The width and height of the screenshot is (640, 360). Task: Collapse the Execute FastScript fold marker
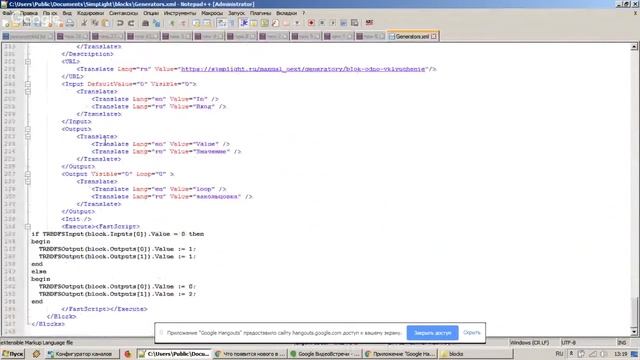point(28,227)
